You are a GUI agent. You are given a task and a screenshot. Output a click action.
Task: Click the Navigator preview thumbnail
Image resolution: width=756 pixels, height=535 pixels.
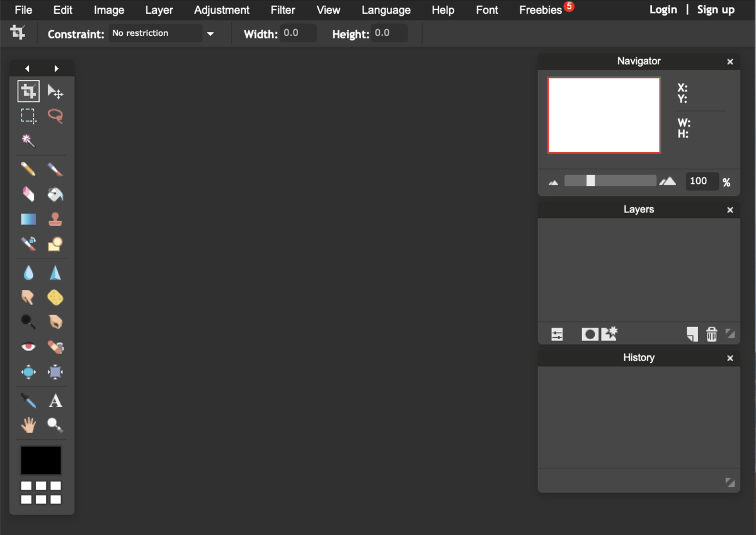tap(604, 115)
